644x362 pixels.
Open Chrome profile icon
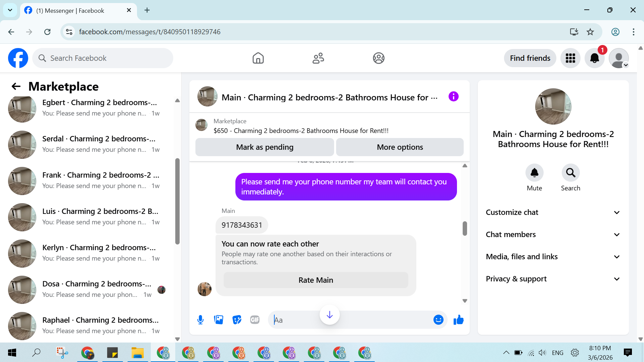pyautogui.click(x=615, y=32)
